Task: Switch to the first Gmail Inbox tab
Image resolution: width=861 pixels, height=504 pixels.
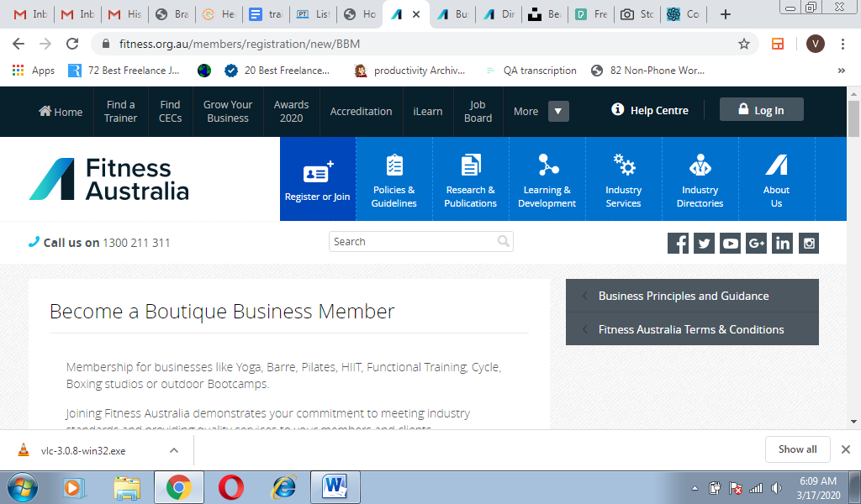Action: click(31, 14)
